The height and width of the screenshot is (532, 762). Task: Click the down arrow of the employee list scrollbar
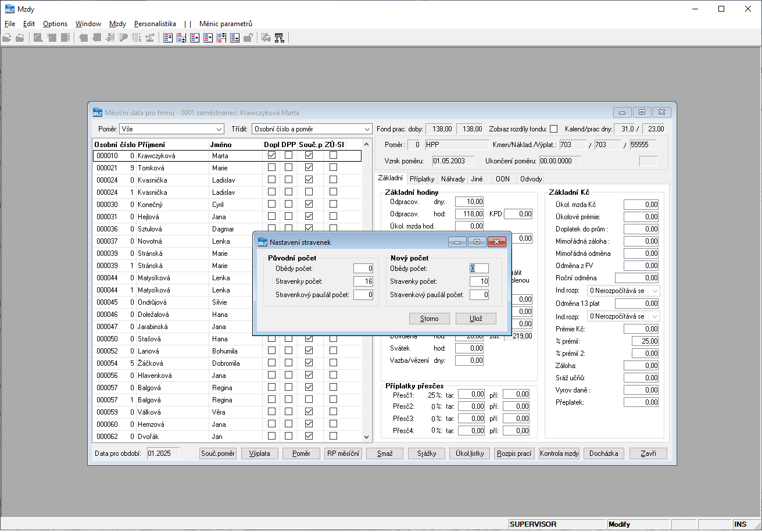366,437
